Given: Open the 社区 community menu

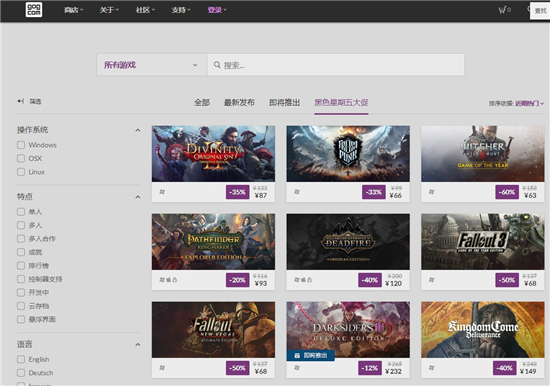Looking at the screenshot, I should [x=145, y=10].
